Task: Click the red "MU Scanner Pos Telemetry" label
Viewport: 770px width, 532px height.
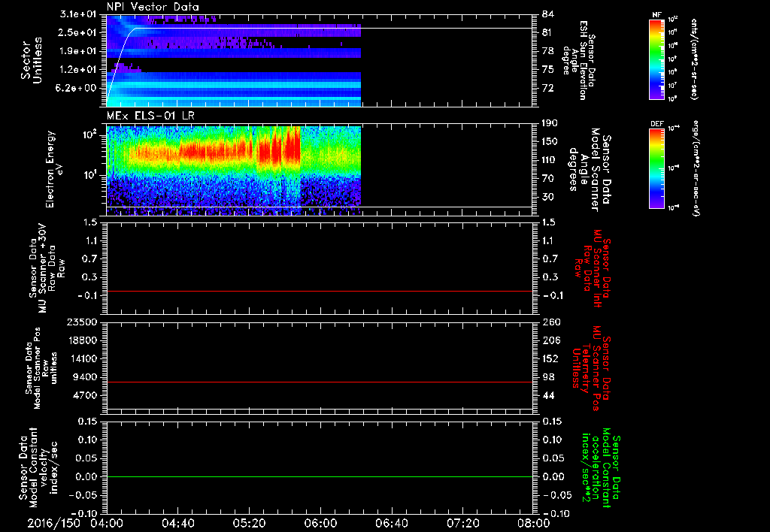Action: coord(591,368)
